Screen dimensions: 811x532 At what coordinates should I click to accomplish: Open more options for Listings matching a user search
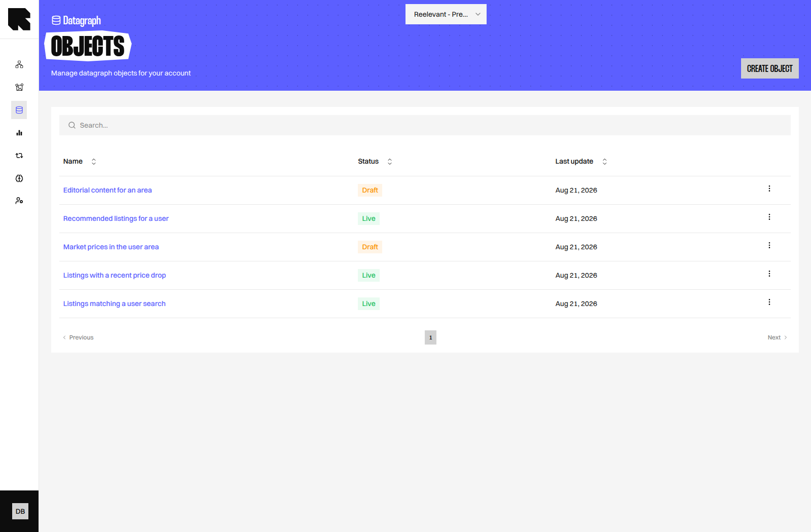click(x=769, y=302)
